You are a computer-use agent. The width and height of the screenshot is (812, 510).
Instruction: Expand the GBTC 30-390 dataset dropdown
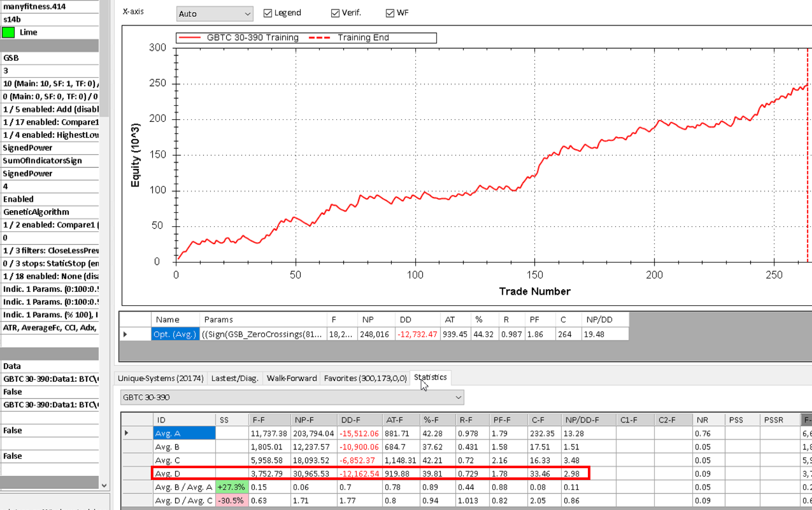tap(292, 397)
